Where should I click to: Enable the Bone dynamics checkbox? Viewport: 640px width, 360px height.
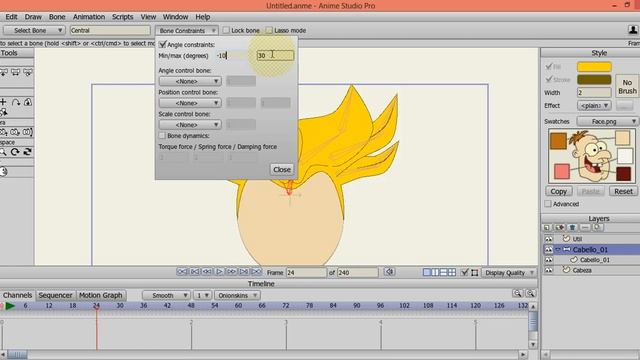pyautogui.click(x=162, y=136)
